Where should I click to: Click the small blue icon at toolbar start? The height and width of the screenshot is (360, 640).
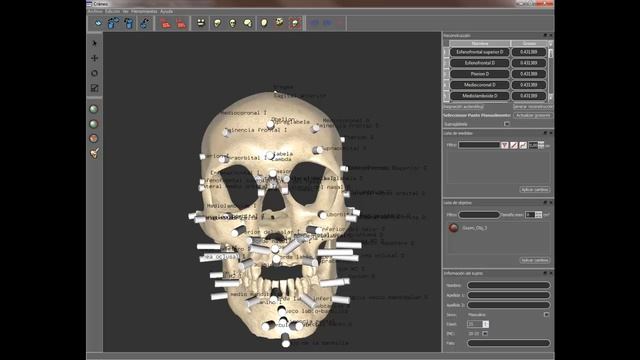click(x=98, y=23)
